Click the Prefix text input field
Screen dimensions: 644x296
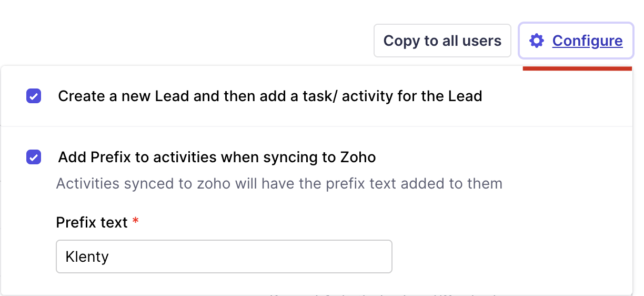(x=224, y=257)
